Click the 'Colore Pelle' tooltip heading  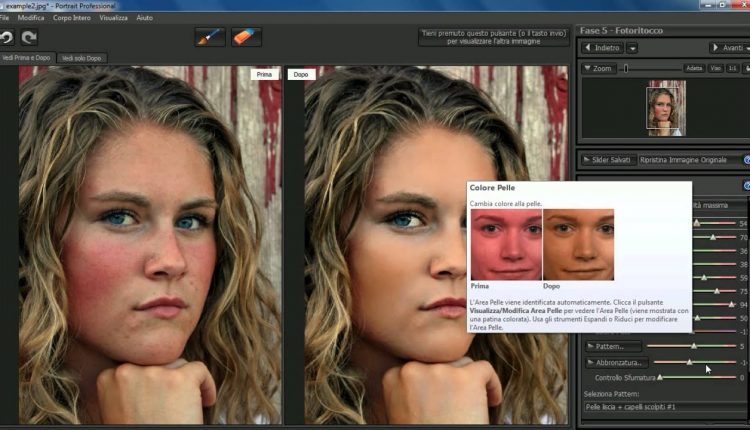point(492,188)
